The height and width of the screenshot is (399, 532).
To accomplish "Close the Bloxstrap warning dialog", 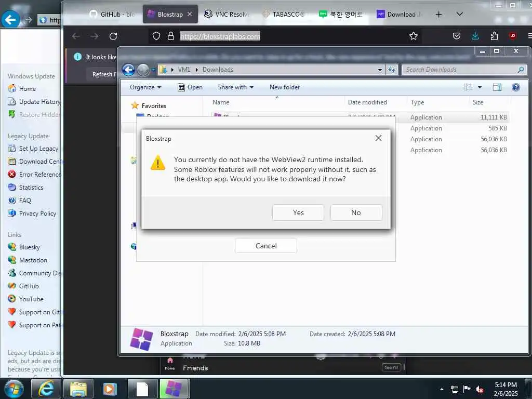I will click(378, 138).
